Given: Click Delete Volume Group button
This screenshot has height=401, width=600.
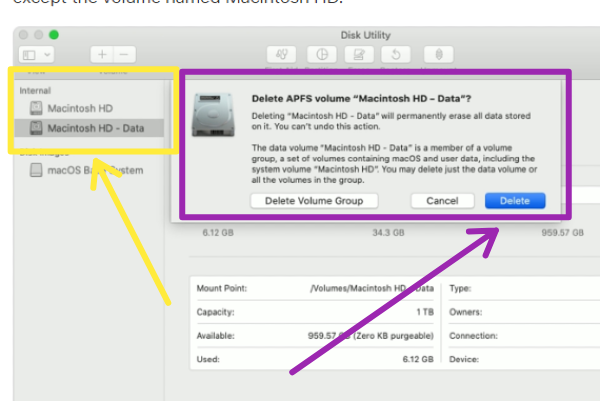Looking at the screenshot, I should (x=314, y=201).
